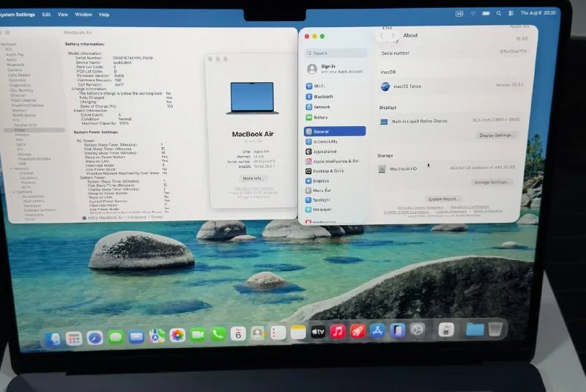Screen dimensions: 586x392
Task: Open Finder from the Dock
Action: pyautogui.click(x=53, y=339)
